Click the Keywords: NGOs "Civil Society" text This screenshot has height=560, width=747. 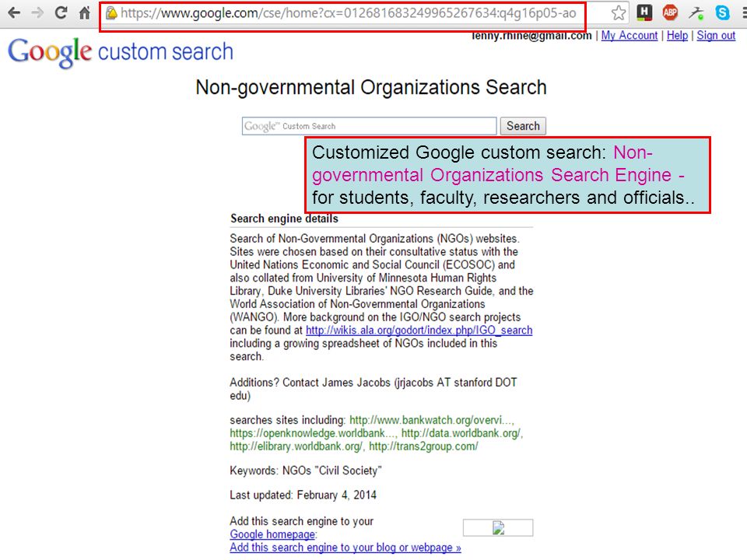[x=306, y=471]
